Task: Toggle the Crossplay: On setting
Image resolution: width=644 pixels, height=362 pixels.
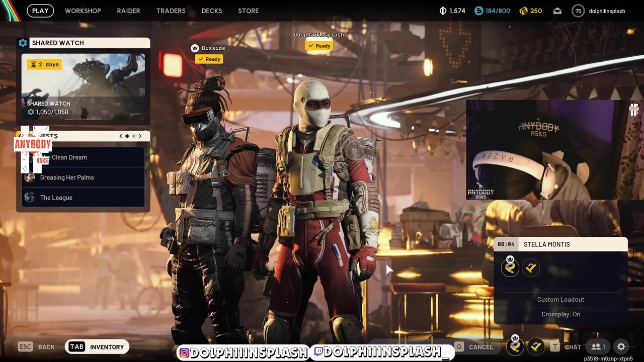Action: click(560, 314)
